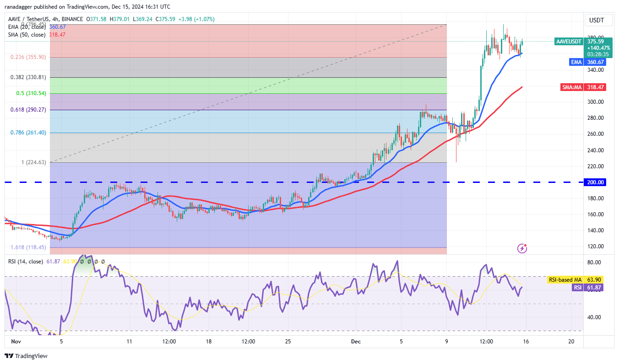Click the yellow RSI-based MA label
Image resolution: width=619 pixels, height=364 pixels.
tap(565, 279)
